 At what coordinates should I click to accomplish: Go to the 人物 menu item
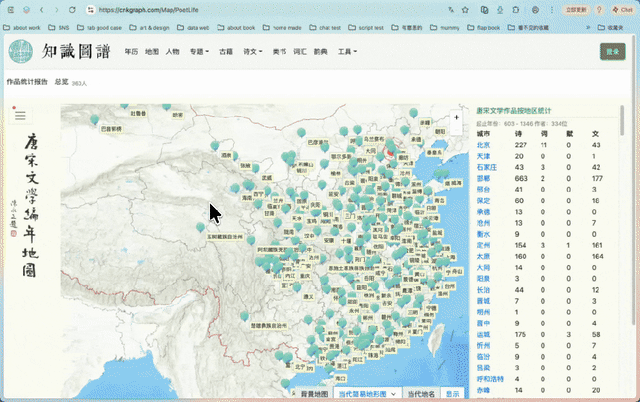(173, 51)
